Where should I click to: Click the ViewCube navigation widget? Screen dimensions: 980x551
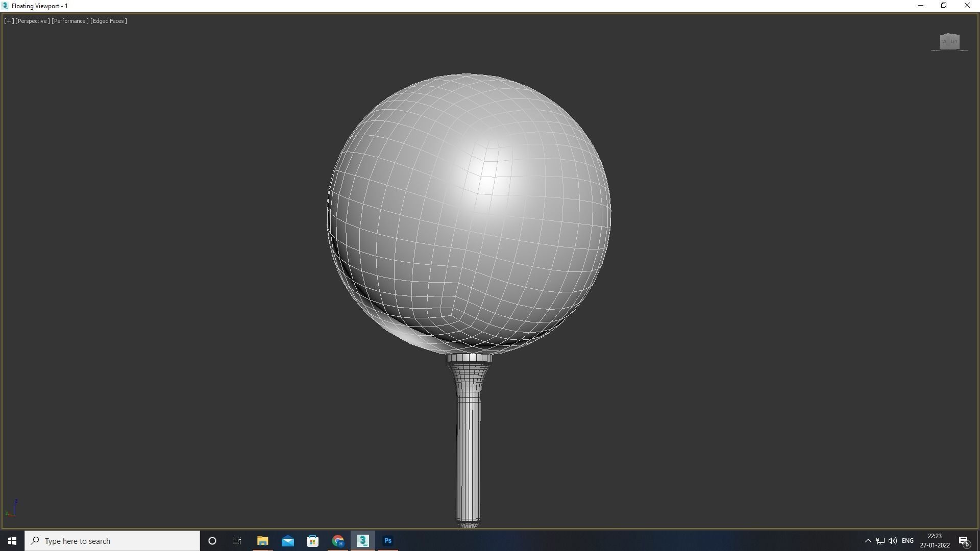pos(949,41)
